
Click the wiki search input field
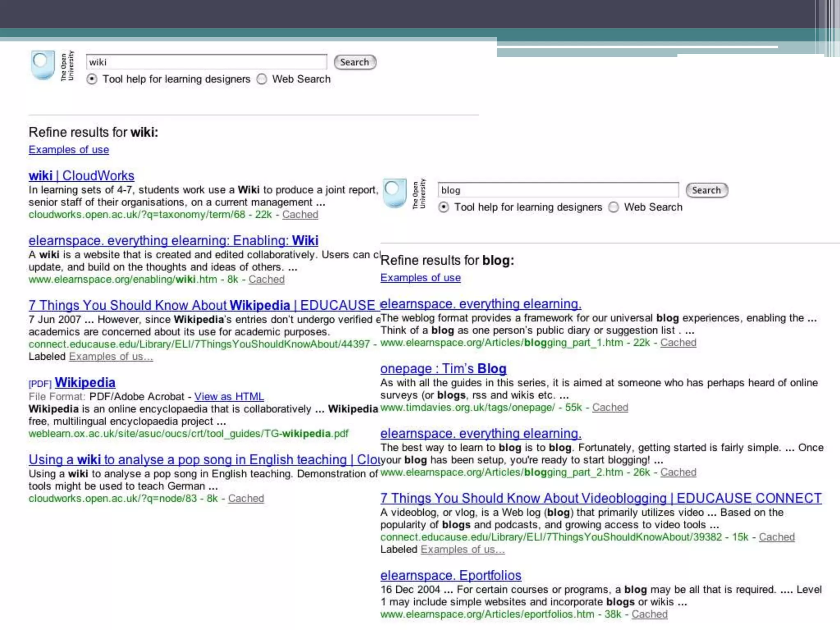[x=206, y=62]
